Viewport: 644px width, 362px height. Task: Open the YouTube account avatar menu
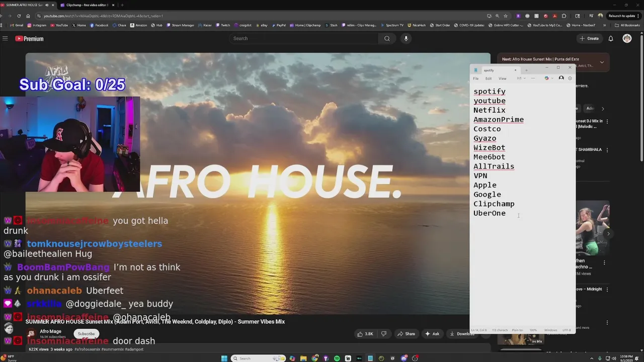[627, 39]
